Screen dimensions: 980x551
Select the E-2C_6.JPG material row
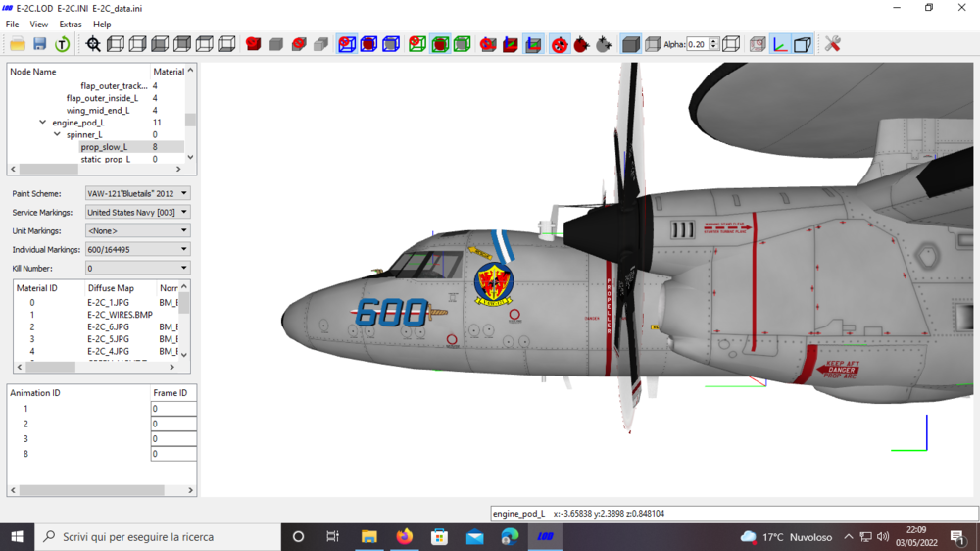pos(96,327)
